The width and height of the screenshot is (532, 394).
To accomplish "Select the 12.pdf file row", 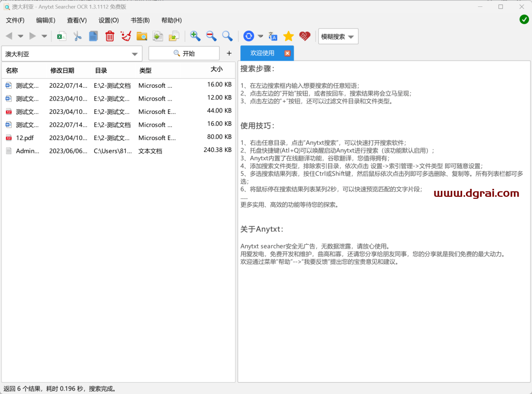I will 118,138.
